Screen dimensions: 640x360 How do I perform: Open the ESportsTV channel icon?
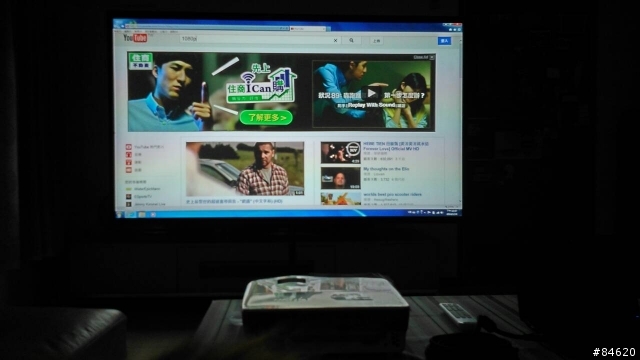129,197
